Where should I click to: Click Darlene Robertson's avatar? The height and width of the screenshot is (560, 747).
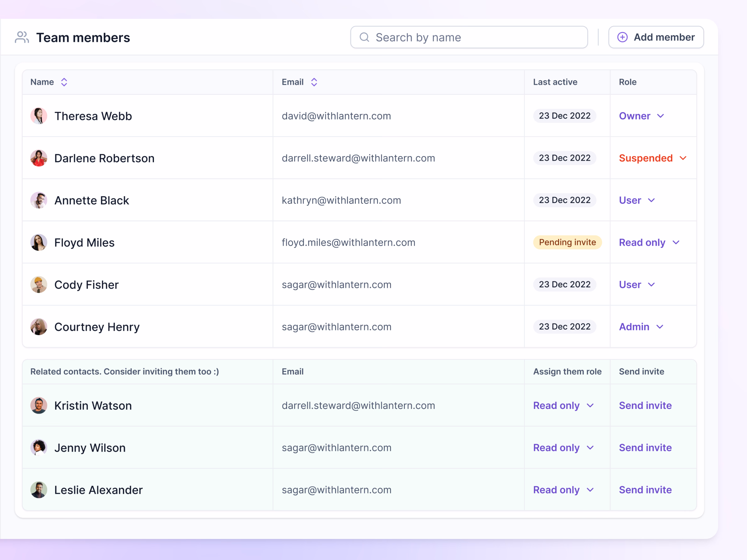(x=39, y=158)
